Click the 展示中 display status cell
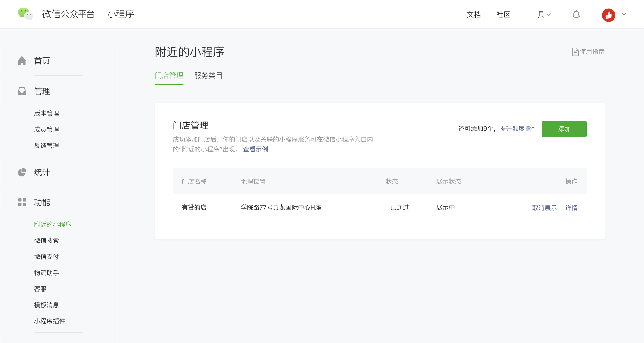The image size is (644, 343). pos(446,207)
